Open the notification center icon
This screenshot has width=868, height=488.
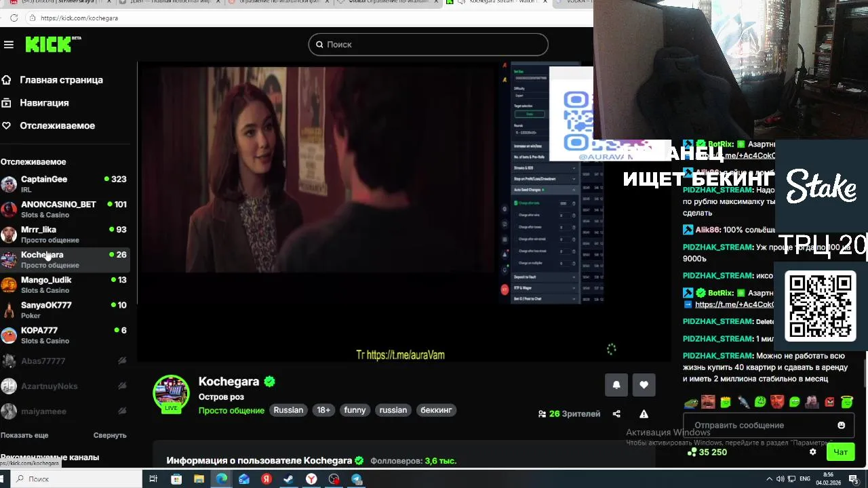click(854, 479)
